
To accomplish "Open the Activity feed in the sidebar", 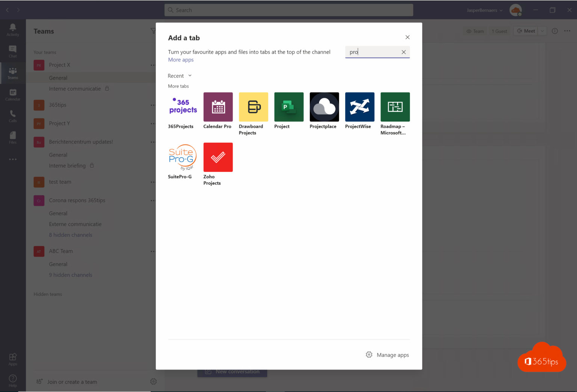I will click(12, 29).
